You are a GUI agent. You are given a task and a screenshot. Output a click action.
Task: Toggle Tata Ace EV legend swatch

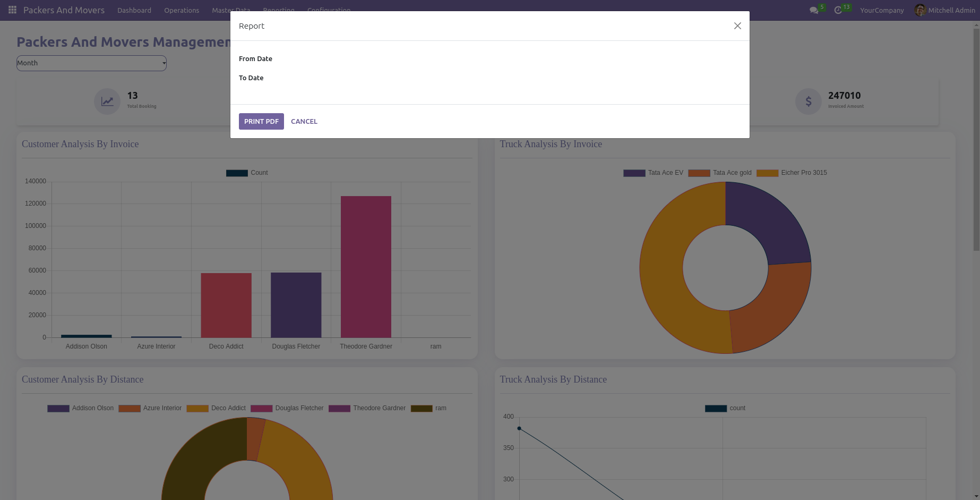pyautogui.click(x=634, y=173)
